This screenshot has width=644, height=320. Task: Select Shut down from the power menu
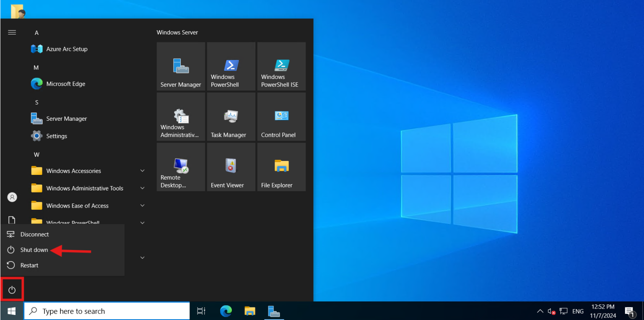pos(34,250)
